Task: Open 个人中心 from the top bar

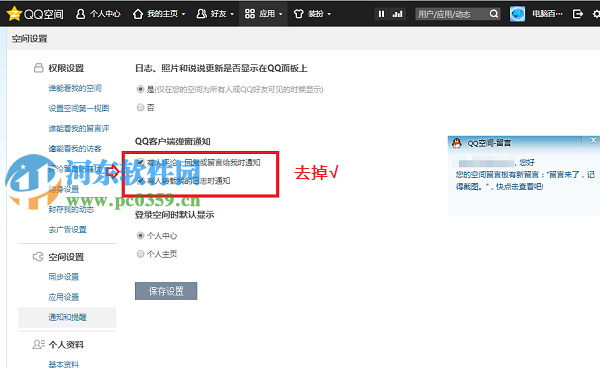Action: click(x=98, y=14)
